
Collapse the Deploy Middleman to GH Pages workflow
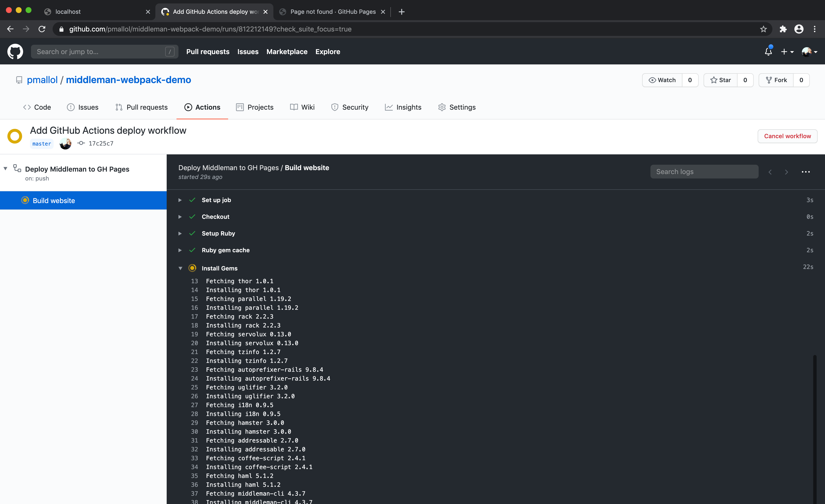pyautogui.click(x=5, y=168)
